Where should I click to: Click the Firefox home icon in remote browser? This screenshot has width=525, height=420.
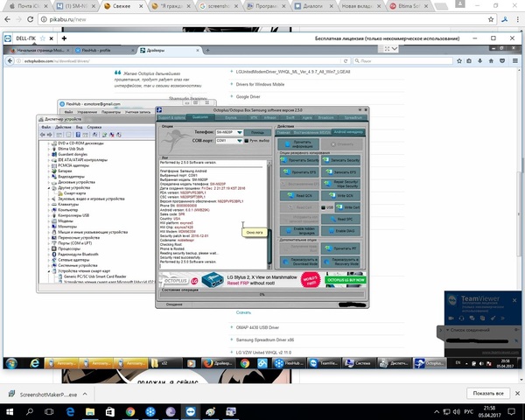coord(491,61)
